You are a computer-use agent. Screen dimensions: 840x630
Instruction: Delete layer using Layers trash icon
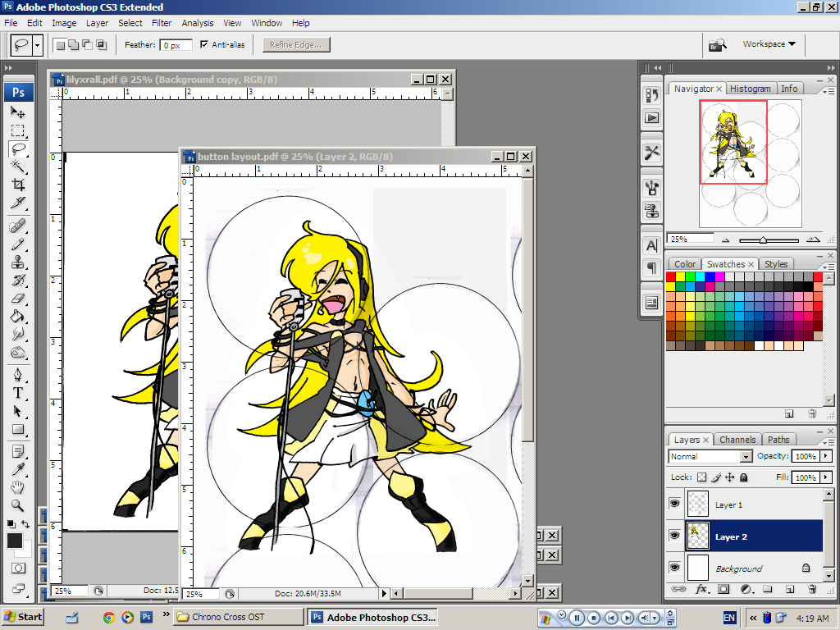[x=812, y=589]
